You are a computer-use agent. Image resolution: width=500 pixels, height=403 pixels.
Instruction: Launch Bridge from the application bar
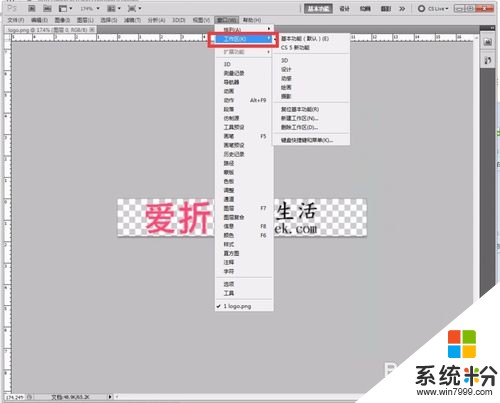point(31,8)
